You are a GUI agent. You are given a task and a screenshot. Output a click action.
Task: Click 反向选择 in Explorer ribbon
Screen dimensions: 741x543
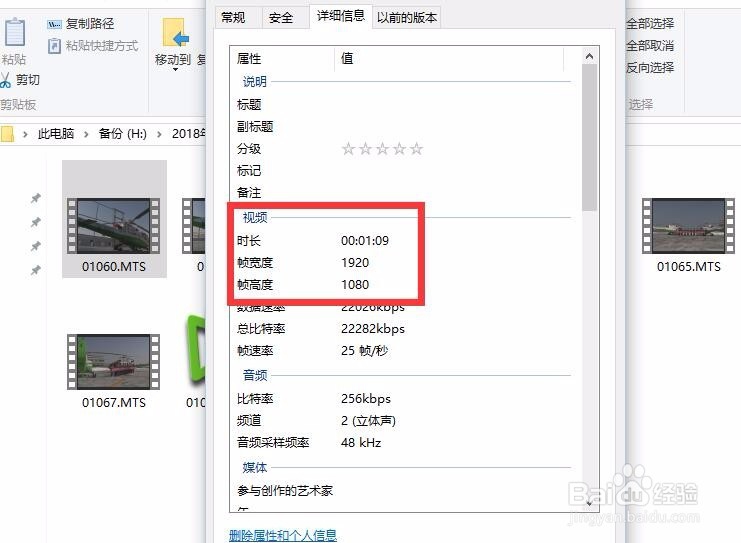pos(650,68)
